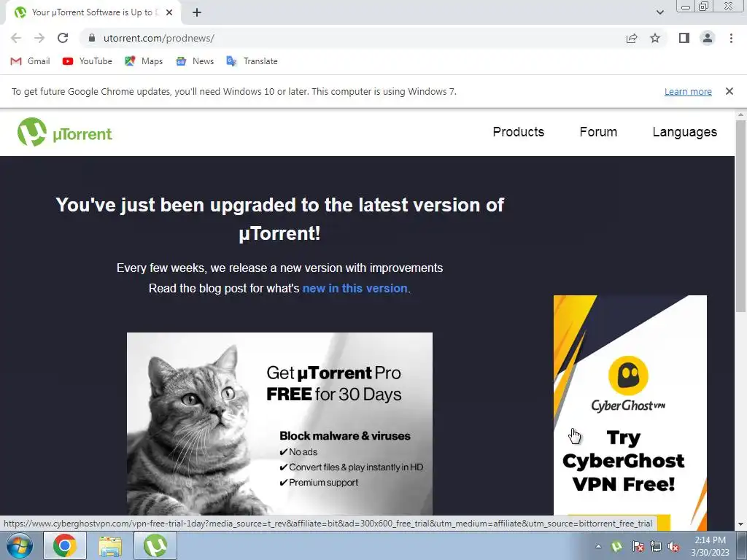Dismiss the Chrome update infobar
747x560 pixels.
coord(729,91)
